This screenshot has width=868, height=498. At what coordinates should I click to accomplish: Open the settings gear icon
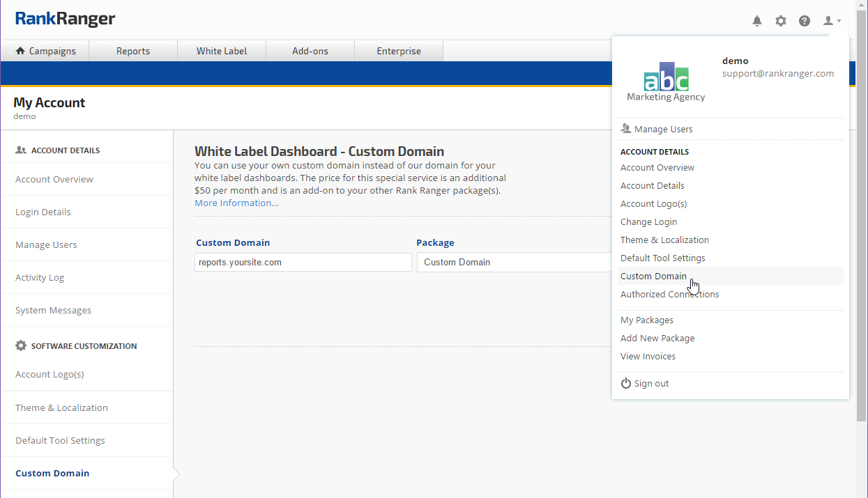pos(781,21)
